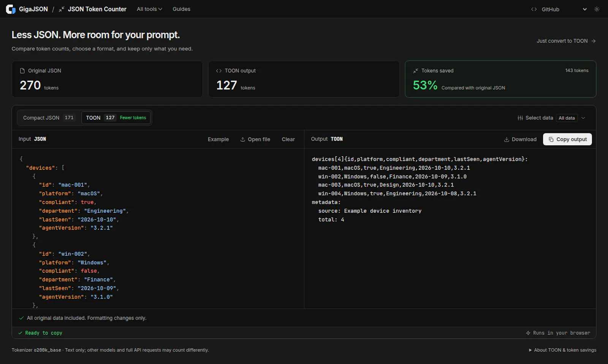The height and width of the screenshot is (364, 608).
Task: Click the Less JSON headline
Action: [96, 35]
